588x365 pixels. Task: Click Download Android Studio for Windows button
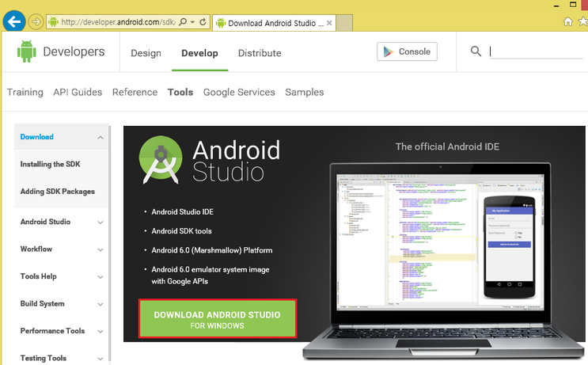click(x=218, y=319)
